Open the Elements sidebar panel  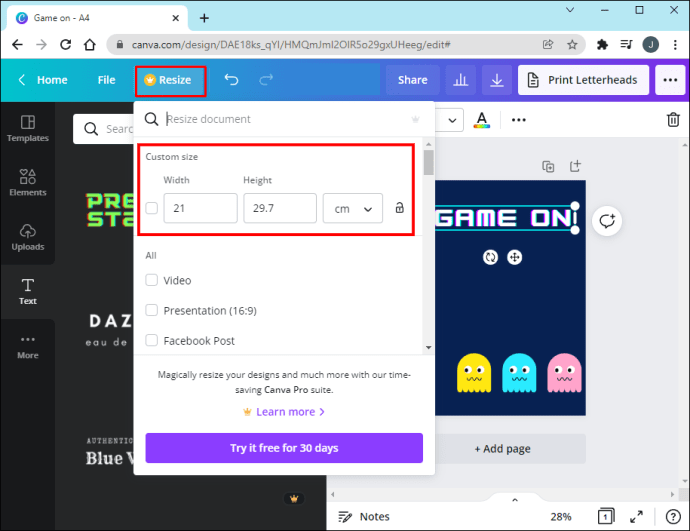pos(27,182)
